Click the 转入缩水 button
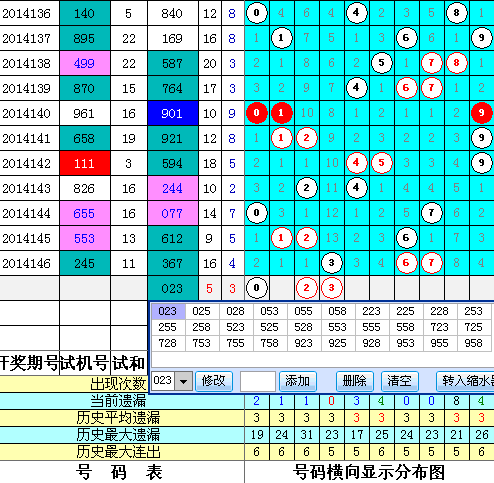Viewport: 494px width, 483px height. [x=466, y=381]
